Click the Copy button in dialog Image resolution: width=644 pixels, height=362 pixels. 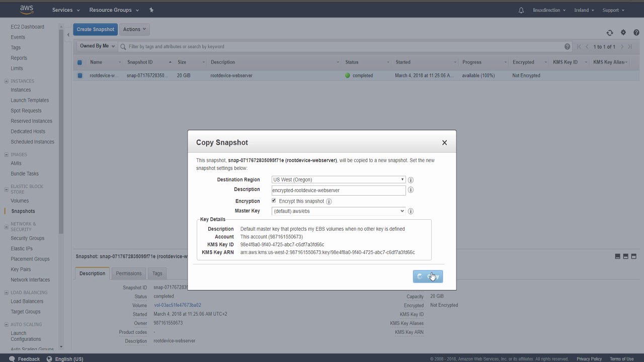coord(428,277)
